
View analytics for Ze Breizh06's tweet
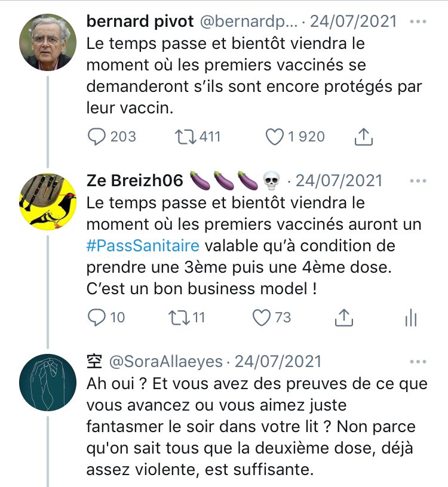pyautogui.click(x=410, y=318)
